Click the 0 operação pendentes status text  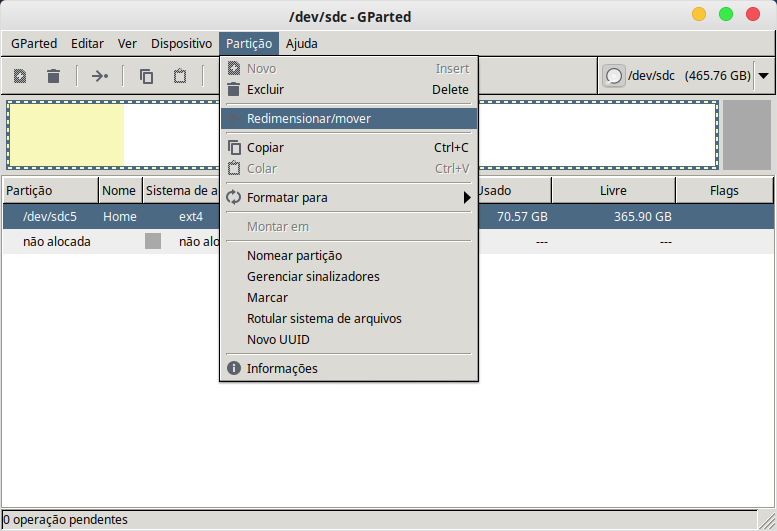pyautogui.click(x=65, y=520)
